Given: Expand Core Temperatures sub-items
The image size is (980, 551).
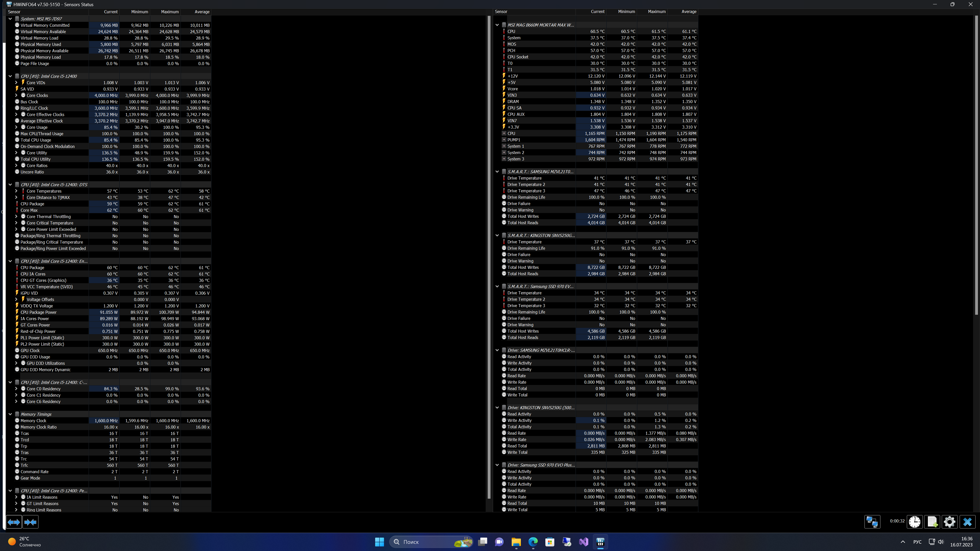Looking at the screenshot, I should [16, 191].
